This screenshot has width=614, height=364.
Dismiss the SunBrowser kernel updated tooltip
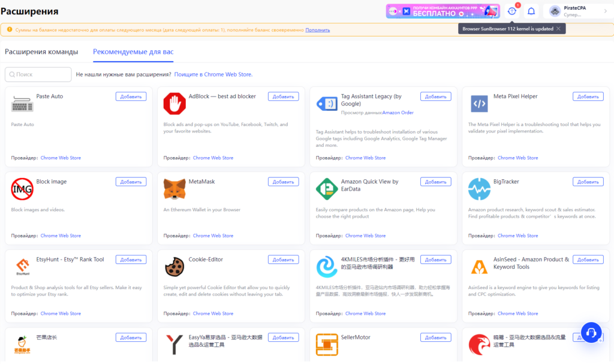[558, 29]
